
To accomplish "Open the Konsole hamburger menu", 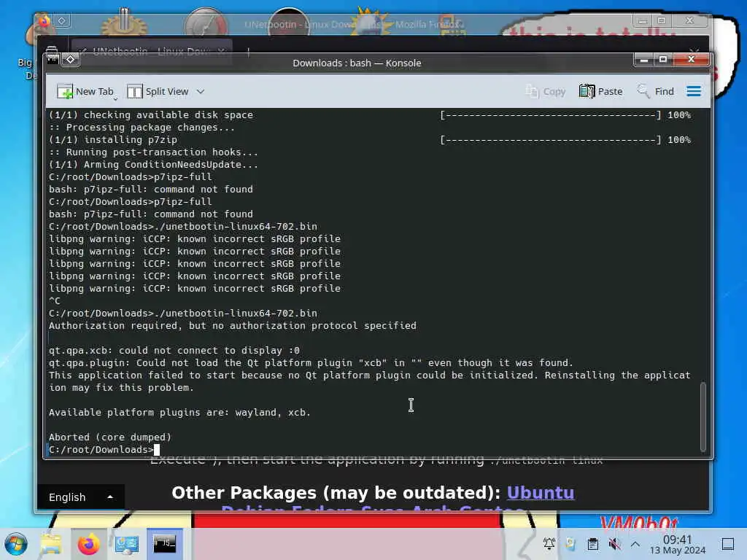I will pos(694,91).
